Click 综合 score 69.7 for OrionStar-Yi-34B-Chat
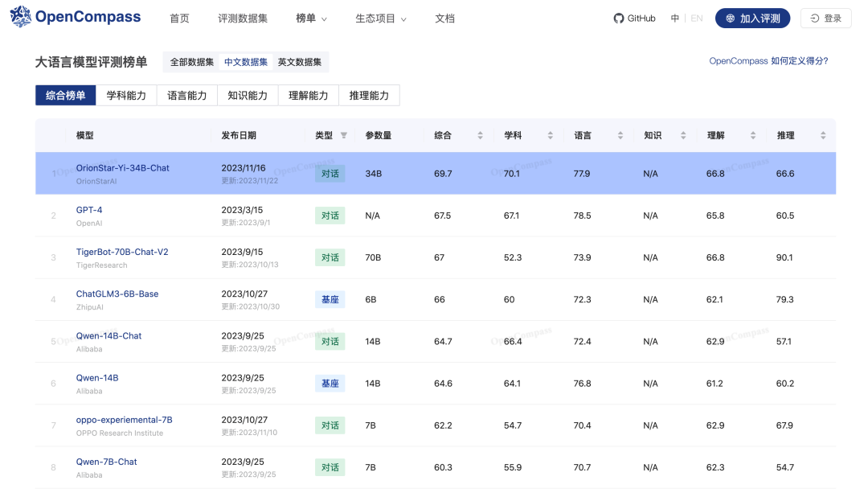 (x=443, y=174)
